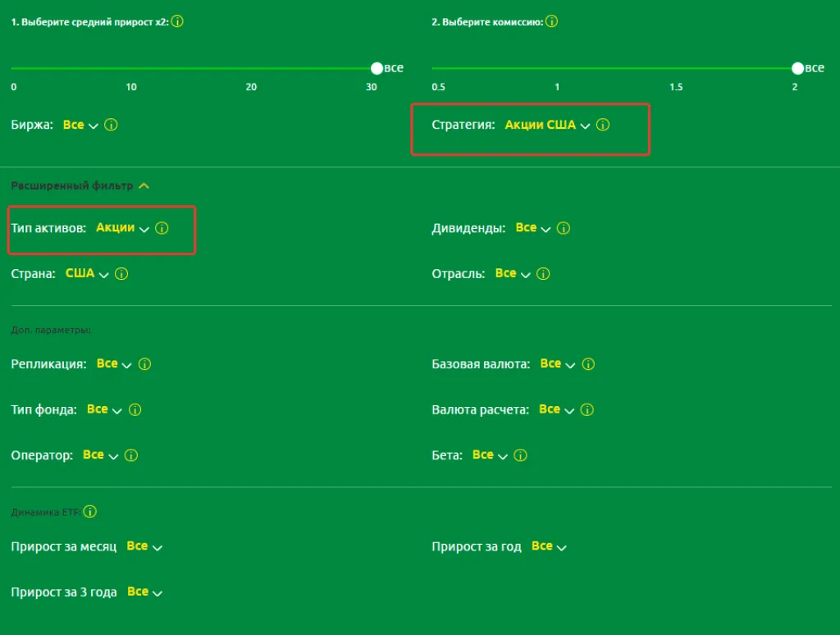
Task: Click info icon next to Отрасль
Action: click(x=543, y=274)
